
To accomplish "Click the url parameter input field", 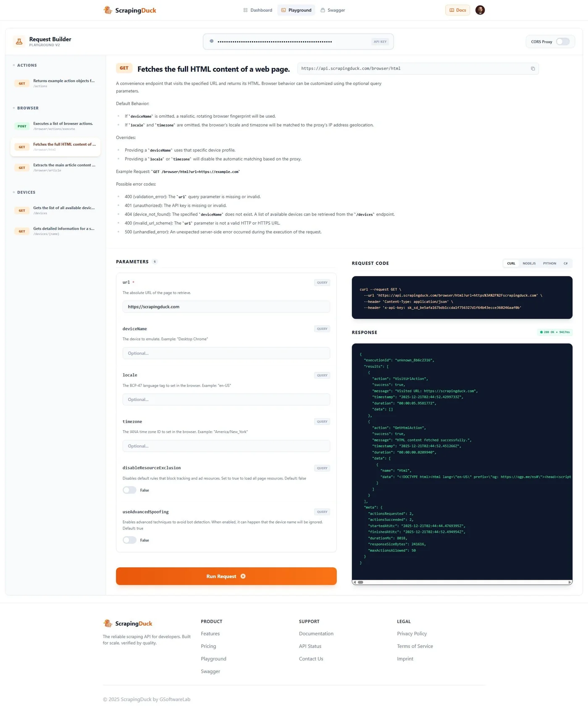I will click(x=226, y=307).
